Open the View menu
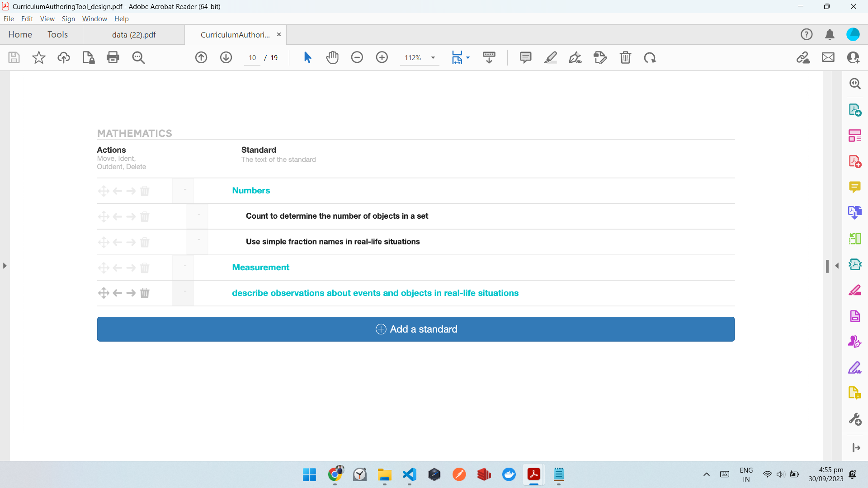The height and width of the screenshot is (488, 868). pyautogui.click(x=47, y=19)
